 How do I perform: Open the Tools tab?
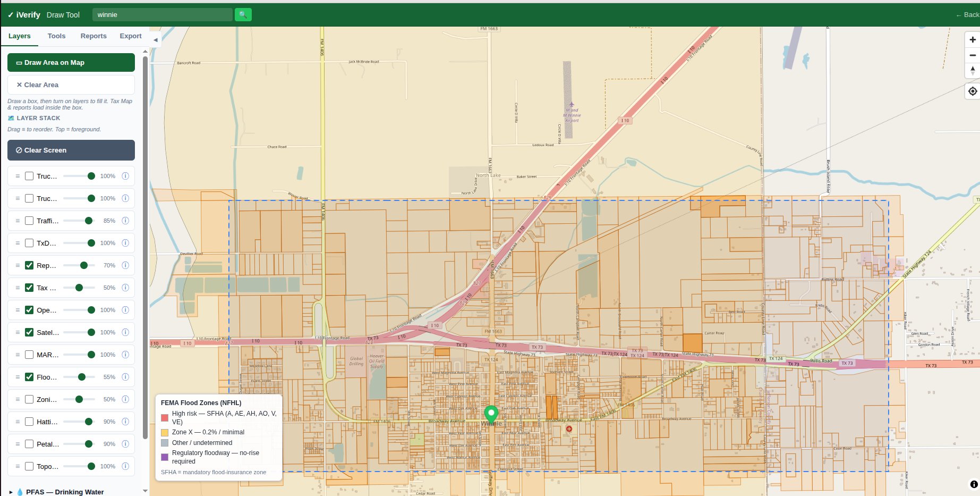click(56, 36)
